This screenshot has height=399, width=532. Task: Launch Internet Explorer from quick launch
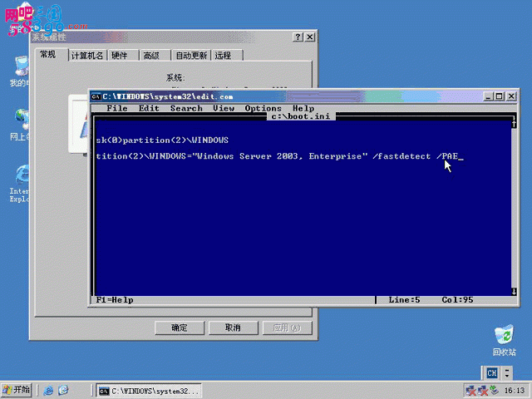pos(48,391)
